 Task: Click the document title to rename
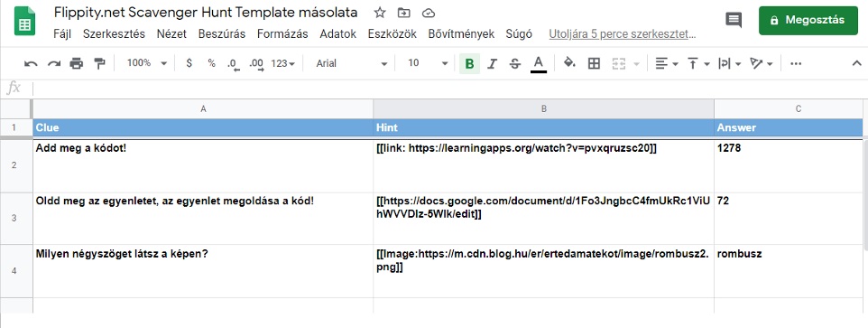click(x=206, y=12)
